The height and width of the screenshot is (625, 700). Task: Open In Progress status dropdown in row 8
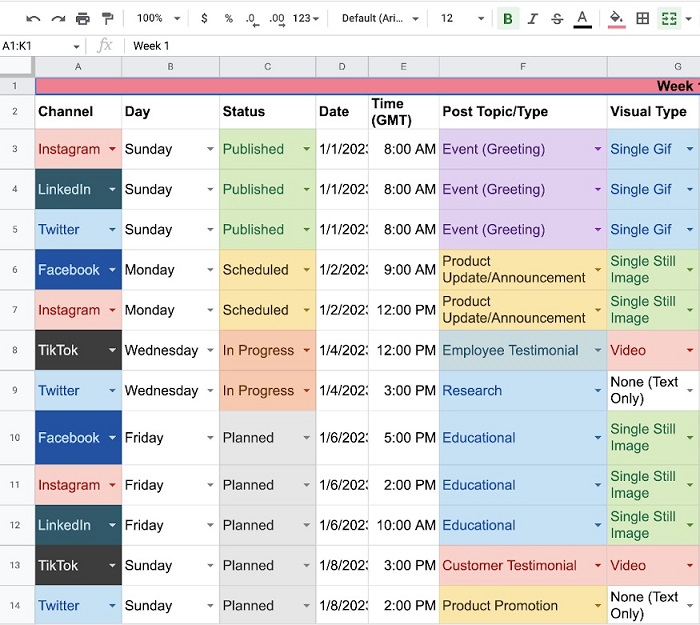(x=307, y=350)
